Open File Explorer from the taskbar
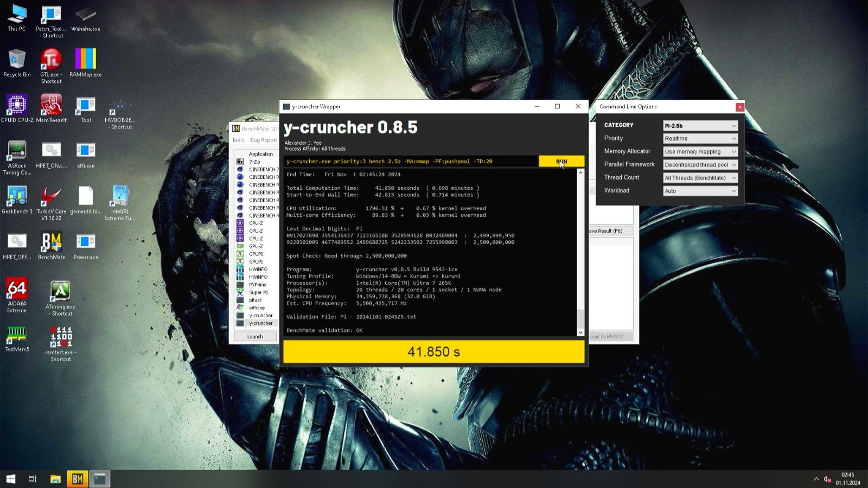This screenshot has width=868, height=488. [x=55, y=479]
